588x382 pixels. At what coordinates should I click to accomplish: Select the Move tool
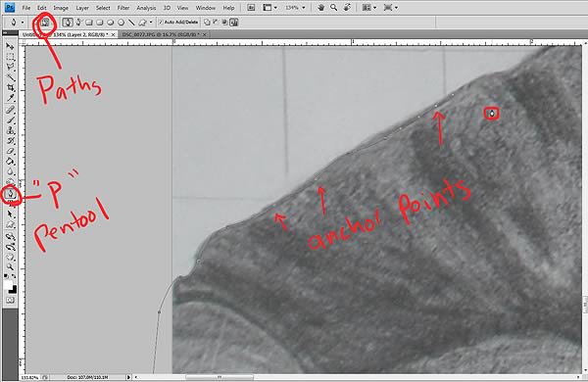(10, 46)
